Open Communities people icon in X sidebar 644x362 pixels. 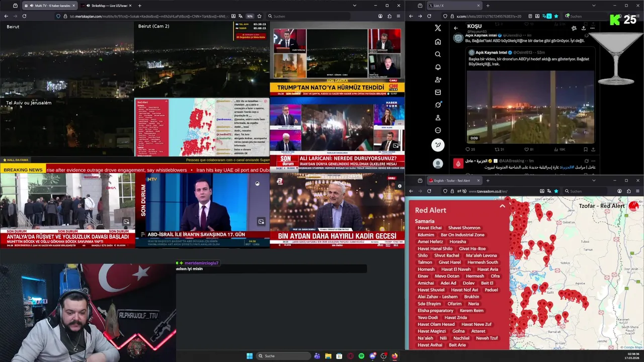tap(438, 79)
